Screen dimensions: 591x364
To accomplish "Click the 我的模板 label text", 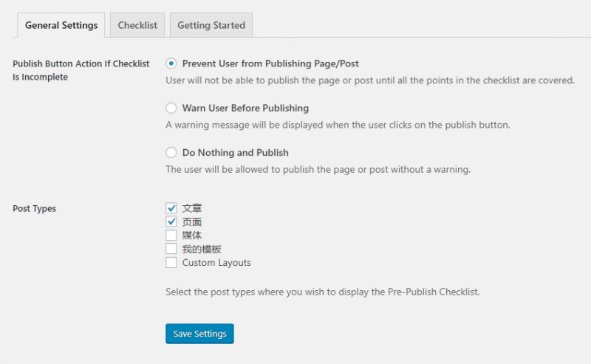I will pyautogui.click(x=202, y=249).
